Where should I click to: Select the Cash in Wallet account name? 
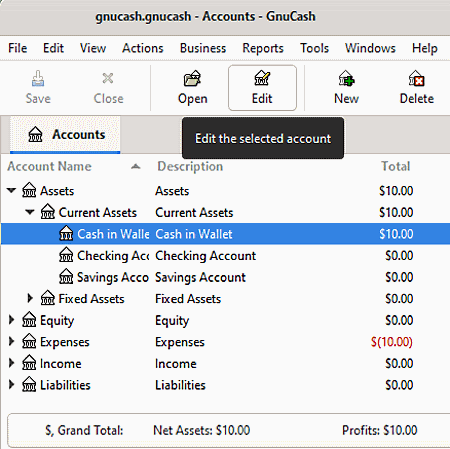click(x=113, y=234)
